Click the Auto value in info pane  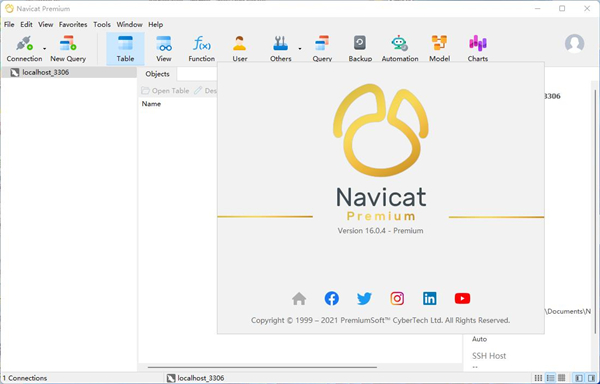[479, 339]
